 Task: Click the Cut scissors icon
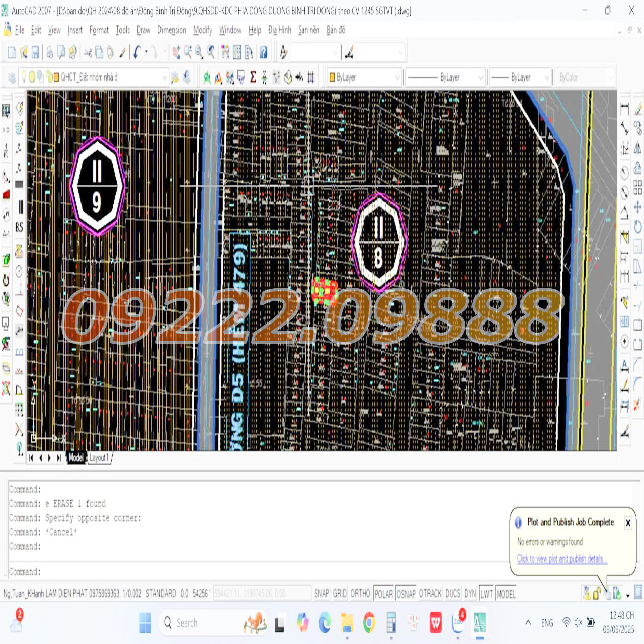point(88,52)
